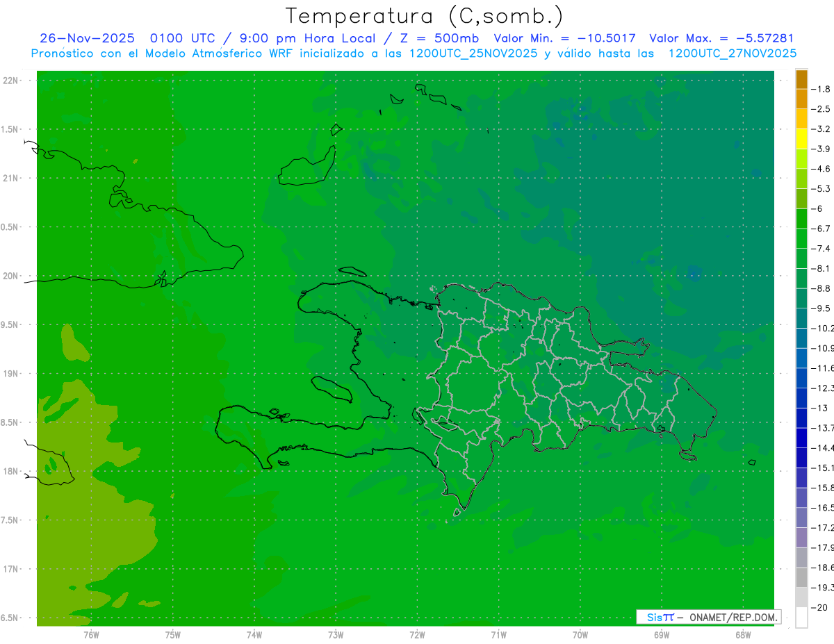Viewport: 834px width, 644px height.
Task: Click the orange swatch above -1.8
Action: [x=801, y=79]
